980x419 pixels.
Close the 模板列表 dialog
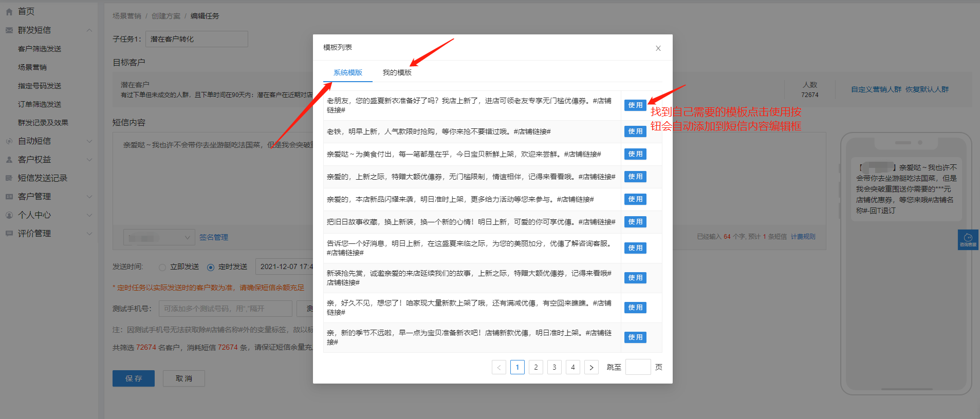tap(658, 48)
